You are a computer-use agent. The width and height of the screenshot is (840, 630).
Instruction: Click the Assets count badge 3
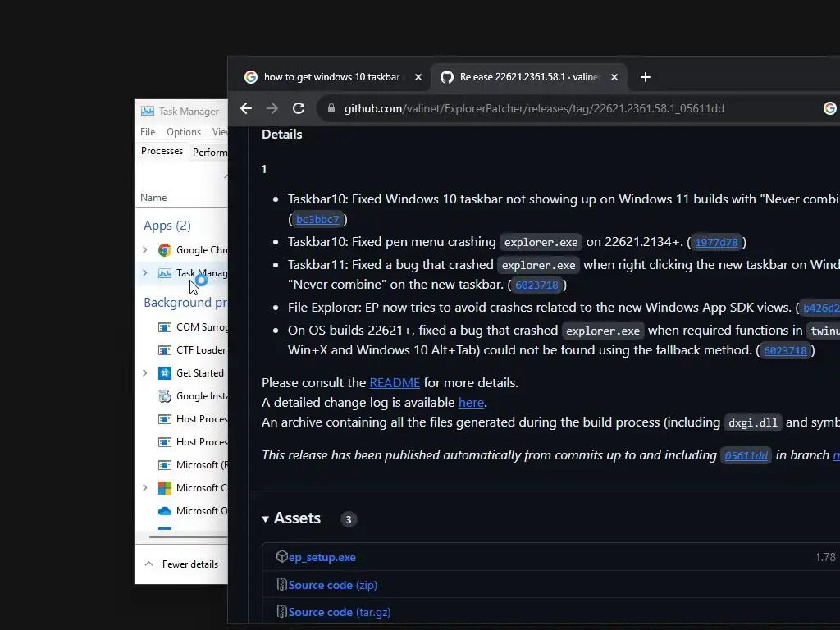click(x=349, y=519)
